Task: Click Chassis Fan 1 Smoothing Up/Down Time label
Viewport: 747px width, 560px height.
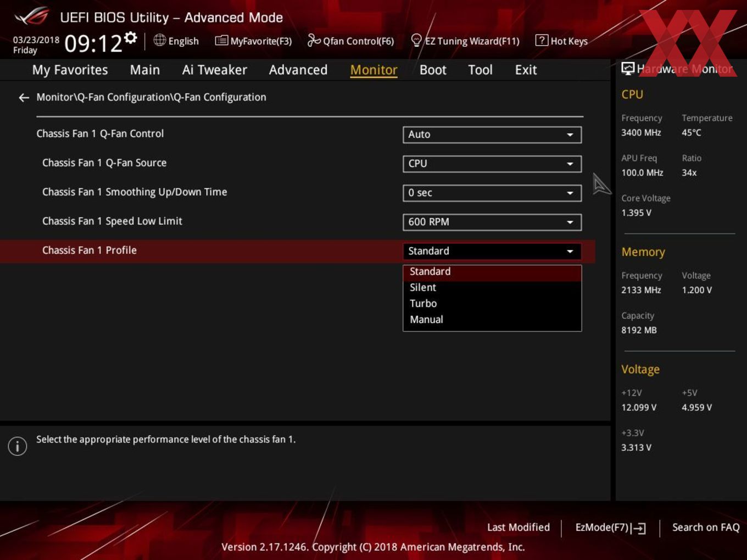Action: click(135, 192)
